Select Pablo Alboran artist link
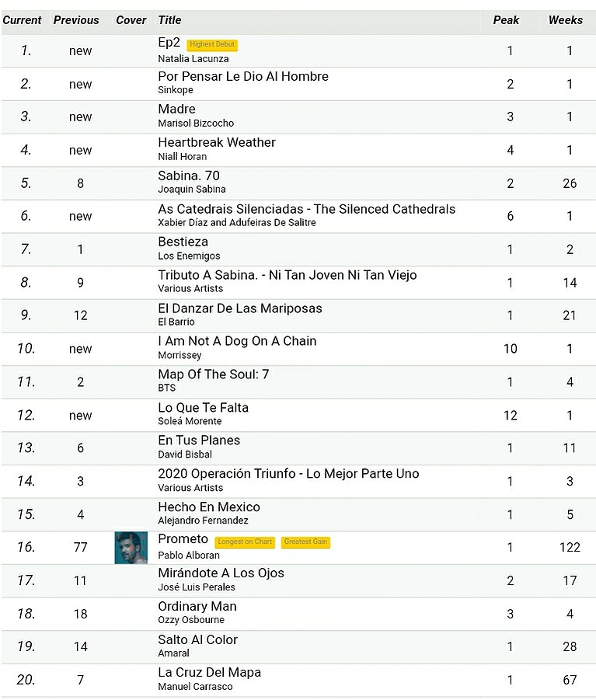 pyautogui.click(x=189, y=555)
